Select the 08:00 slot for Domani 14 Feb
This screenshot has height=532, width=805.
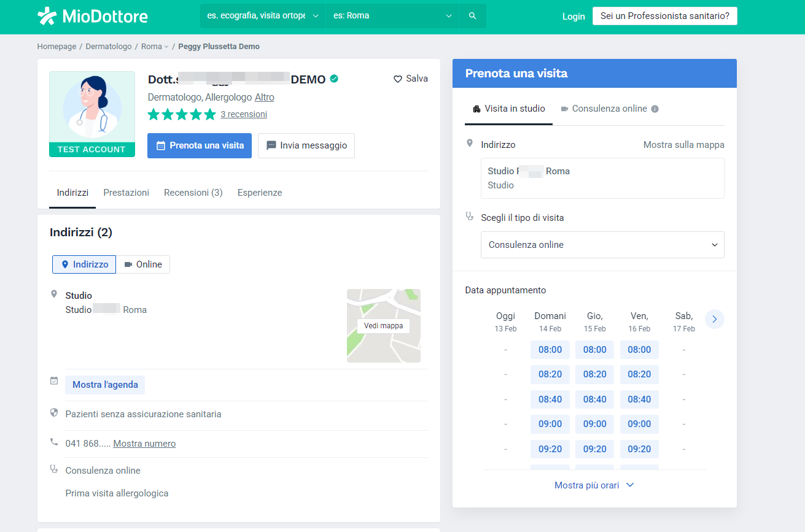(550, 349)
